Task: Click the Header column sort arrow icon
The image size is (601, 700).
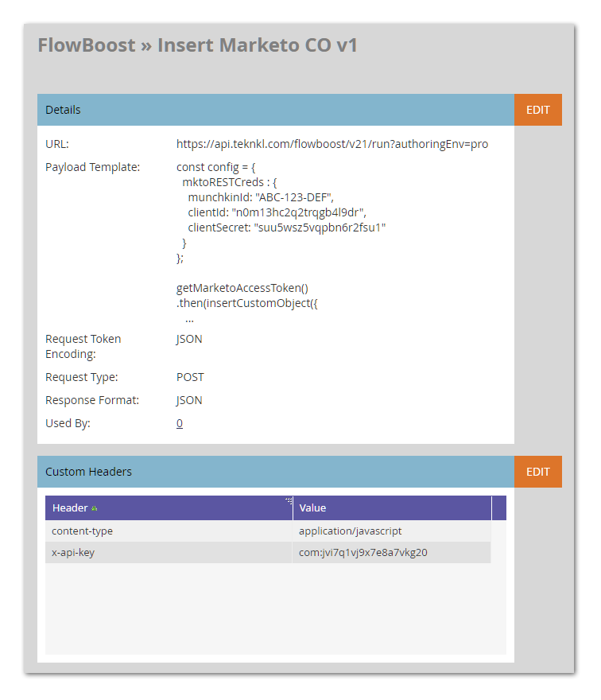Action: tap(94, 508)
